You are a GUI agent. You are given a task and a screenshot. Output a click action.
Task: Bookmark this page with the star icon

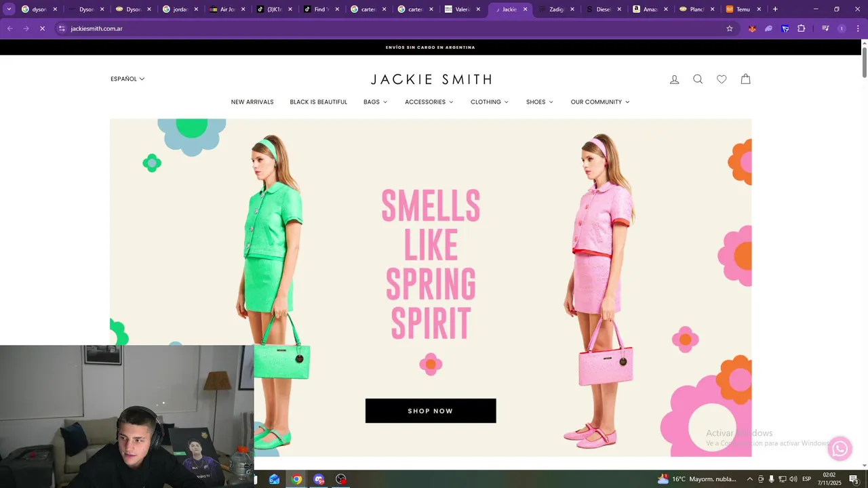click(730, 28)
